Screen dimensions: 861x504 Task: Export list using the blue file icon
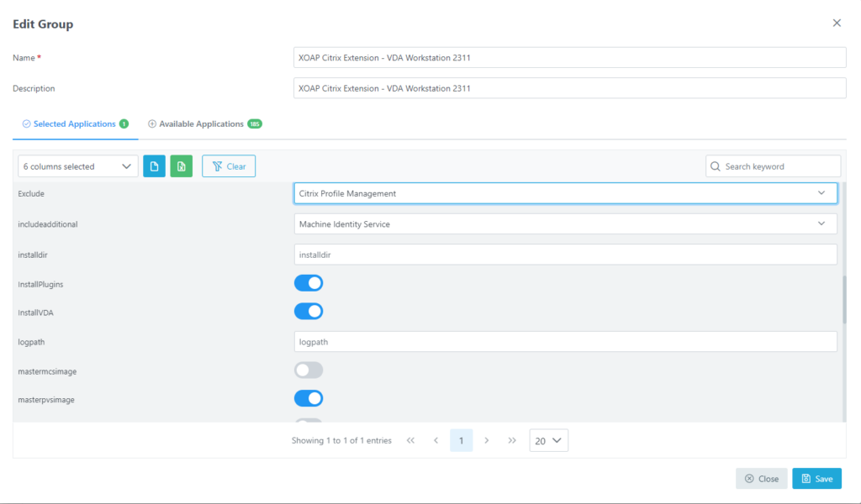pyautogui.click(x=155, y=166)
